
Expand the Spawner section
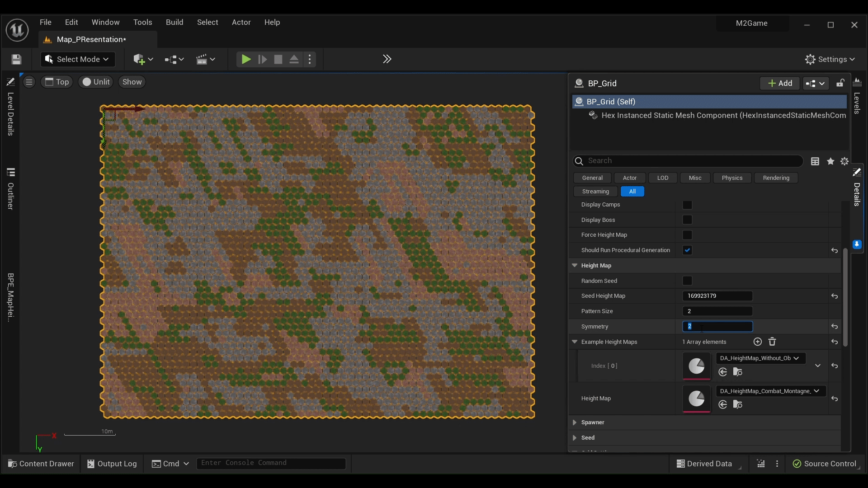tap(575, 422)
